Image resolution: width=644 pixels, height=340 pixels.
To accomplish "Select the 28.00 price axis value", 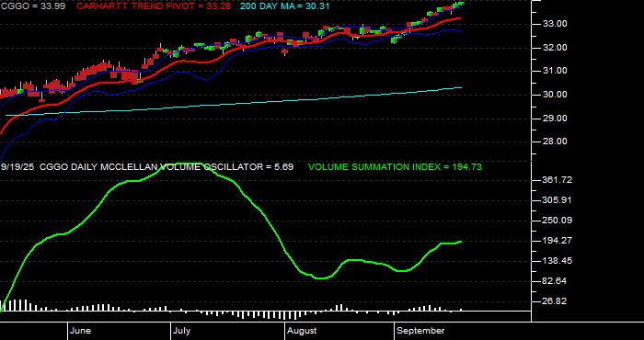I will [x=555, y=142].
